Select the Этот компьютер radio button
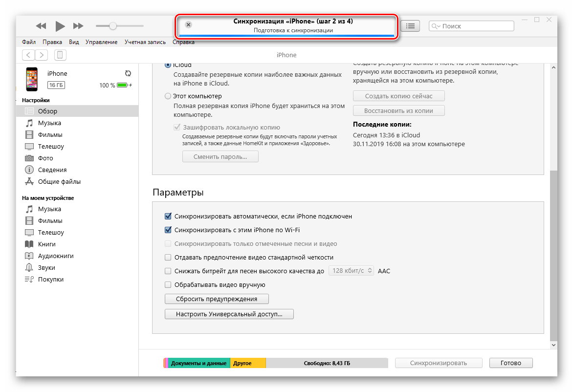 tap(168, 96)
